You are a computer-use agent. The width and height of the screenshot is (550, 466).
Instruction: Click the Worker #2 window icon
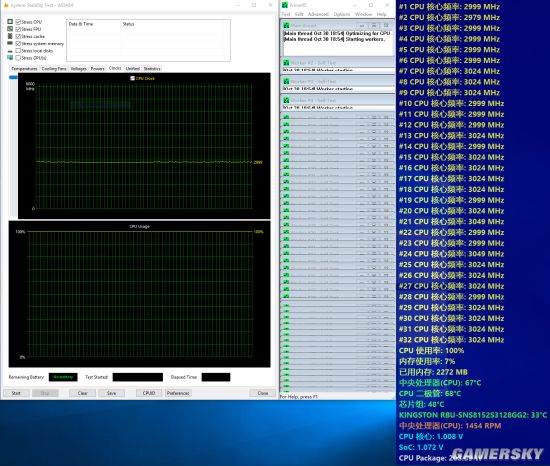coord(286,81)
